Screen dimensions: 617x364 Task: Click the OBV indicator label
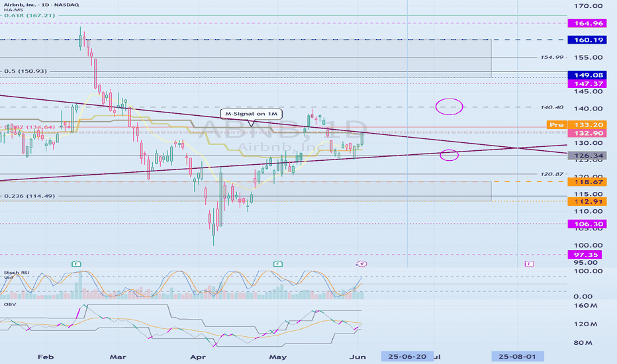coord(9,304)
